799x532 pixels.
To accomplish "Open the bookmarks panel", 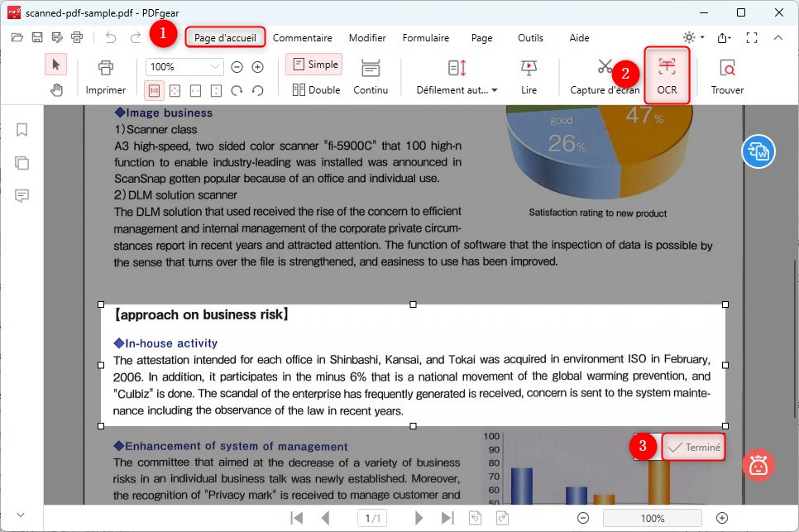I will click(22, 129).
